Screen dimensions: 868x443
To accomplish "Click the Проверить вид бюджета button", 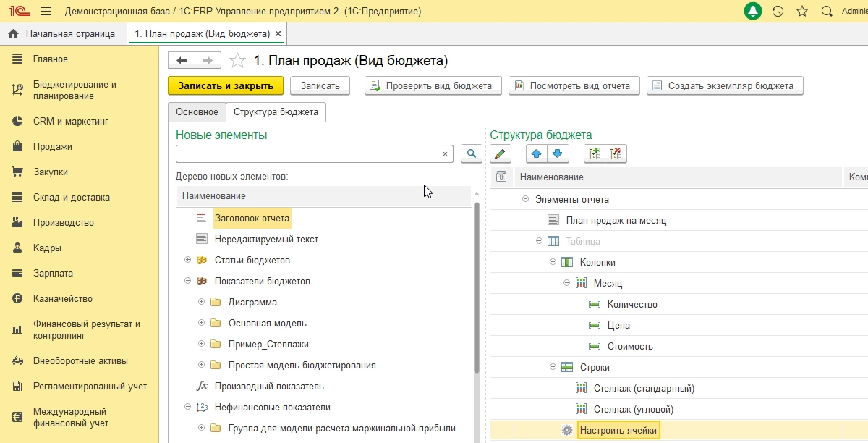I will tap(433, 85).
